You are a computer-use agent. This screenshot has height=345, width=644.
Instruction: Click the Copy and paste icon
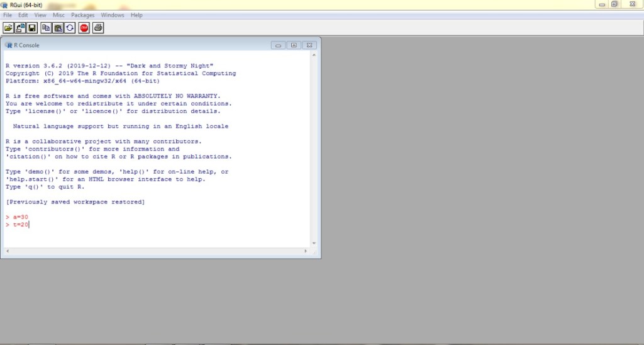tap(70, 28)
